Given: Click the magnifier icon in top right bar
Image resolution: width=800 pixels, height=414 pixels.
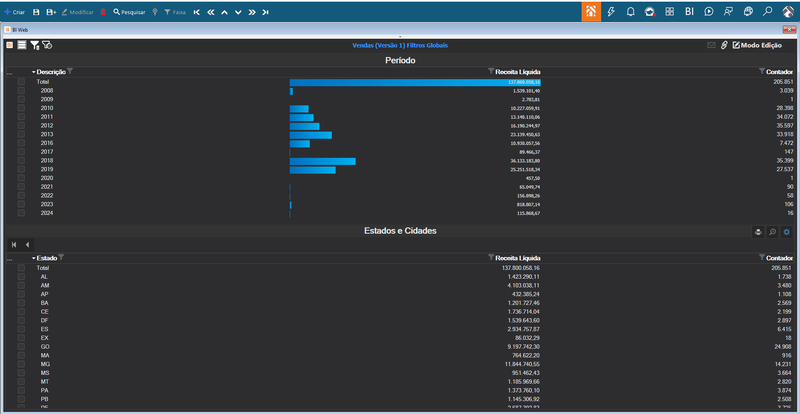Looking at the screenshot, I should click(x=767, y=11).
